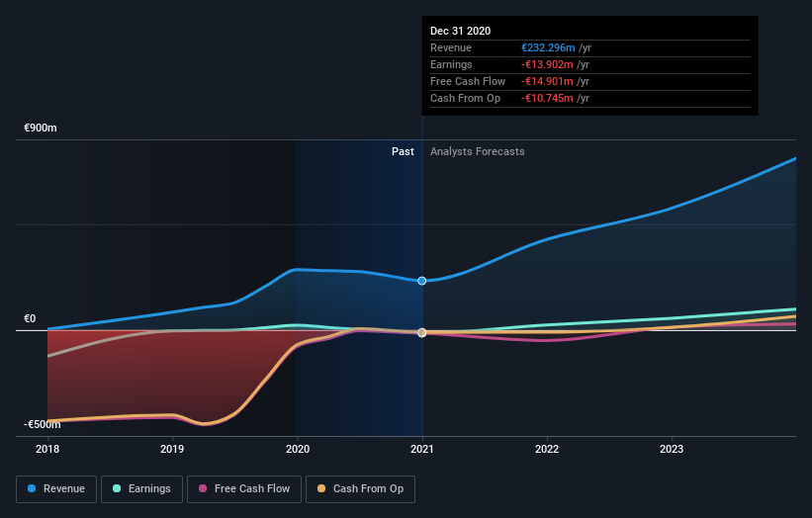Toggle the Free Cash Flow legend button
Screen dimensions: 812x518
pyautogui.click(x=244, y=489)
